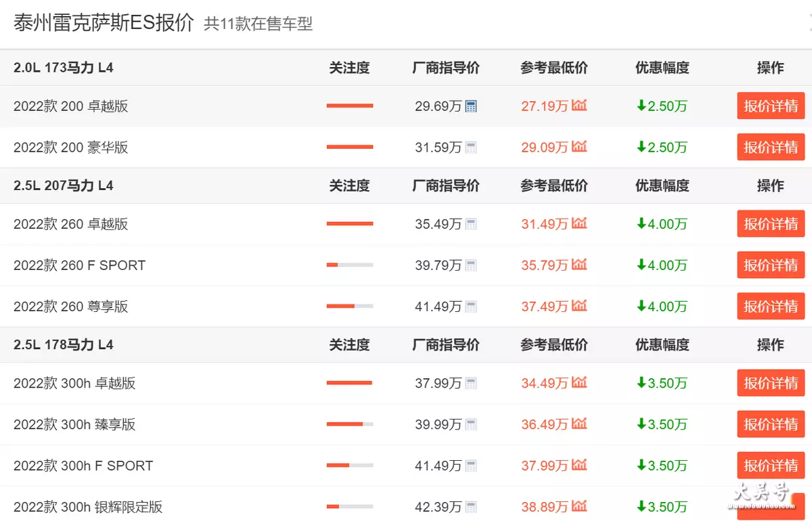Click the 35.79万 lowest reference price
812x521 pixels.
coord(545,265)
